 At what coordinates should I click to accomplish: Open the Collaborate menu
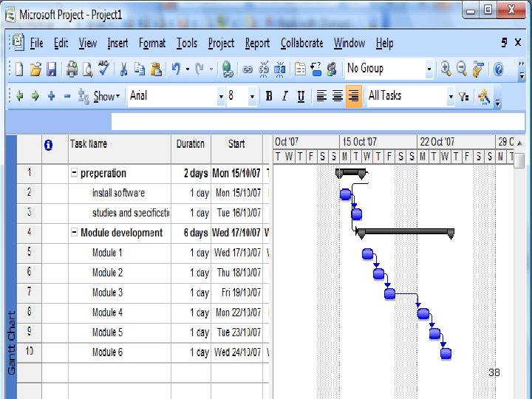(x=301, y=44)
